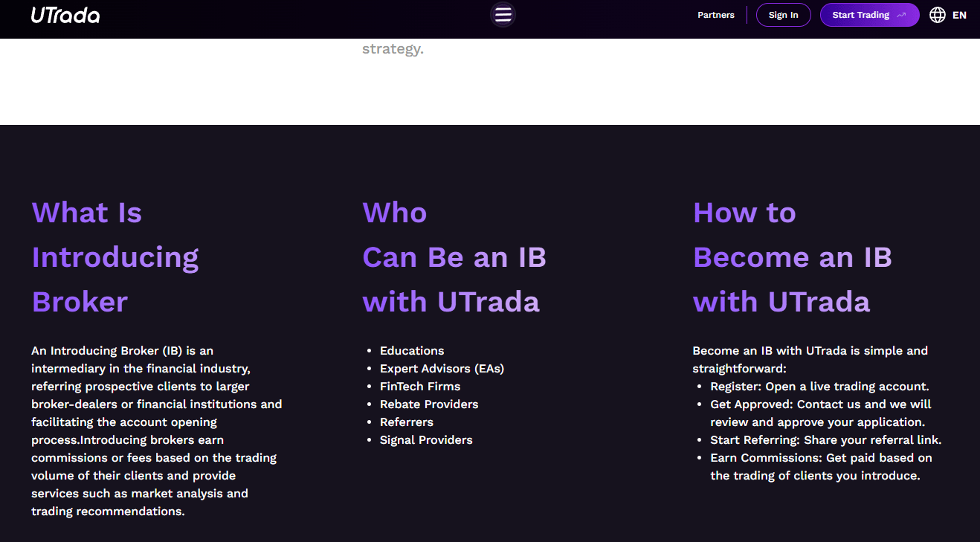Click the "An Introducing Broker (IB) is an" paragraph
This screenshot has width=980, height=542.
[x=157, y=431]
